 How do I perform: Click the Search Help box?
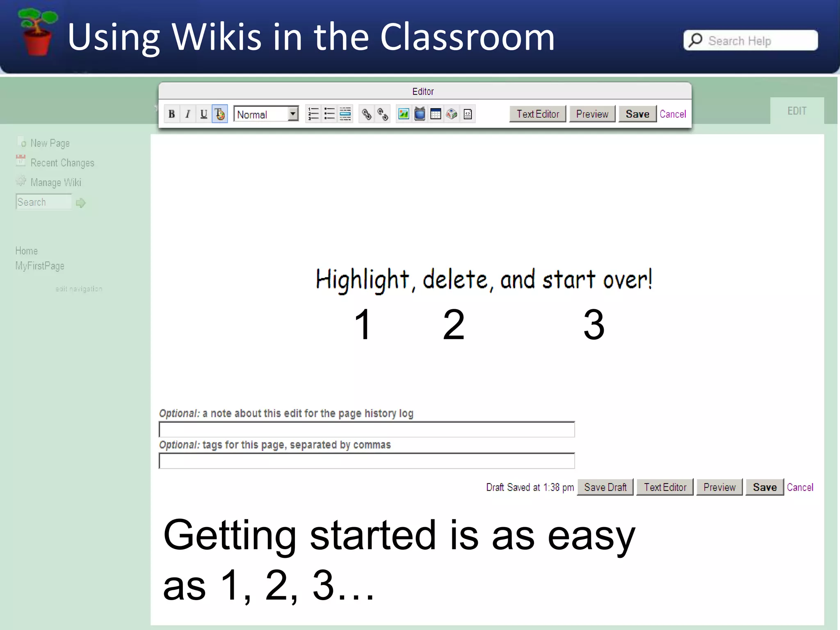click(x=751, y=41)
